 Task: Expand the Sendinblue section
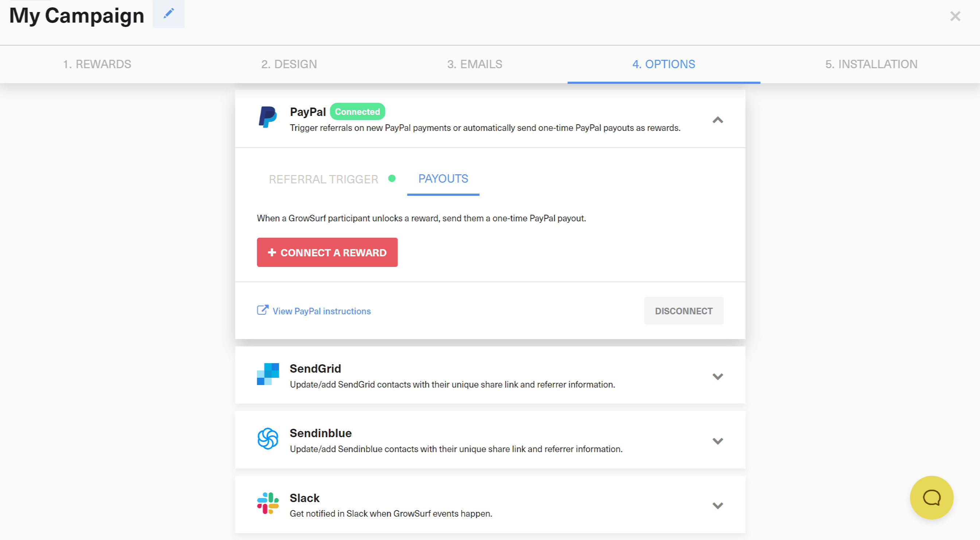click(x=718, y=441)
